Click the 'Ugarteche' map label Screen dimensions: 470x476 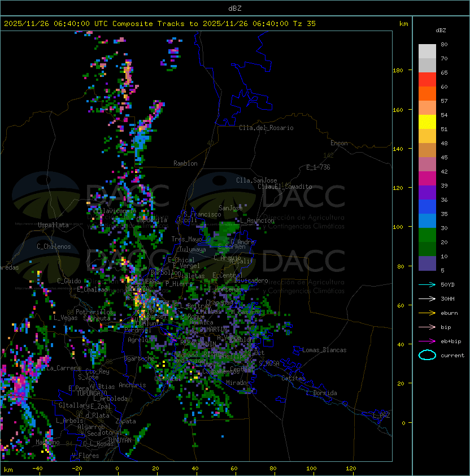point(140,358)
